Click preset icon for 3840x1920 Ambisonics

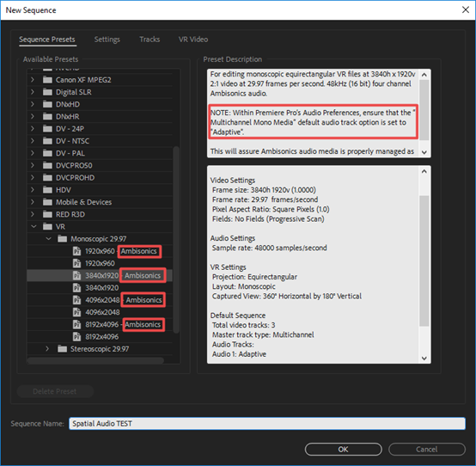click(76, 275)
